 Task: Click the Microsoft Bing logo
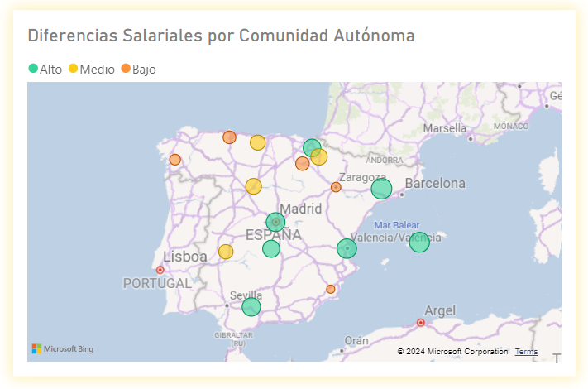pyautogui.click(x=63, y=349)
